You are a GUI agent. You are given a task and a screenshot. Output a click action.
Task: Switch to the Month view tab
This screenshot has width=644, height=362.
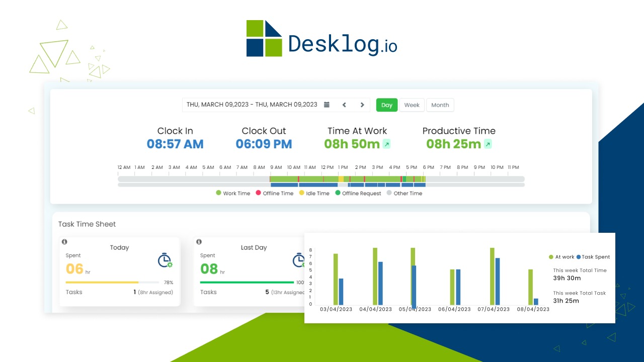[x=440, y=105]
